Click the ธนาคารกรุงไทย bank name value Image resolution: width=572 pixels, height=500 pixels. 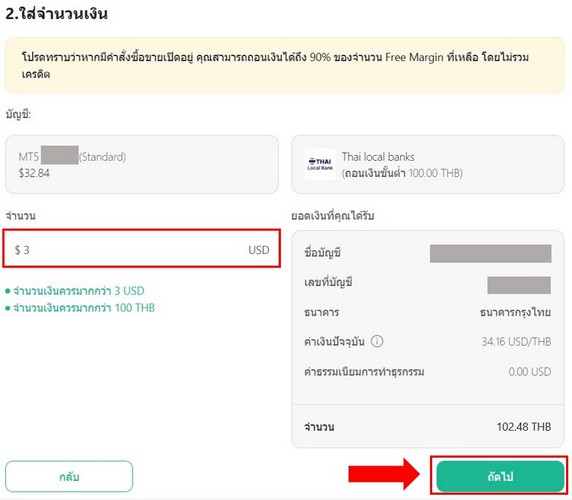tap(515, 312)
